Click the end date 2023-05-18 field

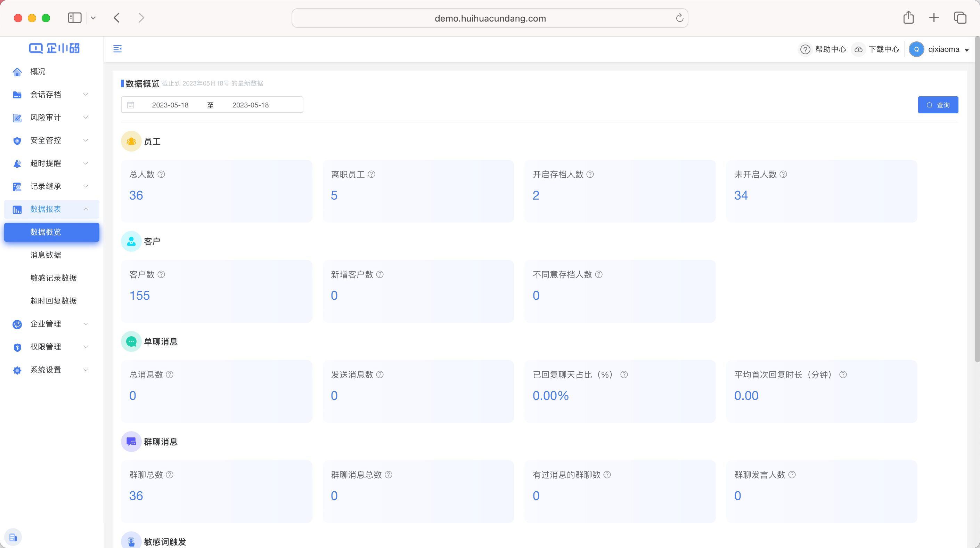click(x=250, y=105)
